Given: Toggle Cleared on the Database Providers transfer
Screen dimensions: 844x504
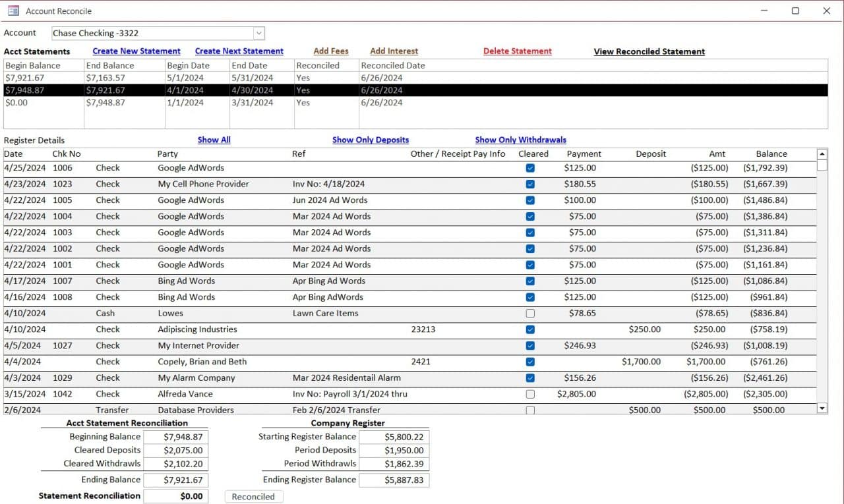Looking at the screenshot, I should [x=530, y=409].
